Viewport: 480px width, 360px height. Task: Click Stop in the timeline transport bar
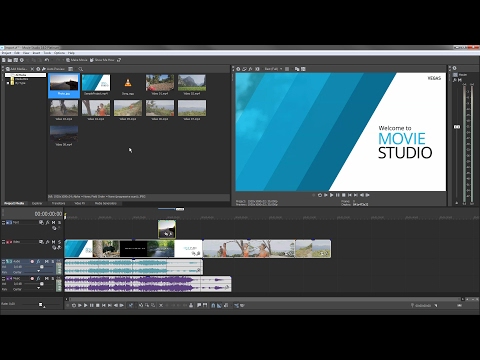[x=98, y=305]
